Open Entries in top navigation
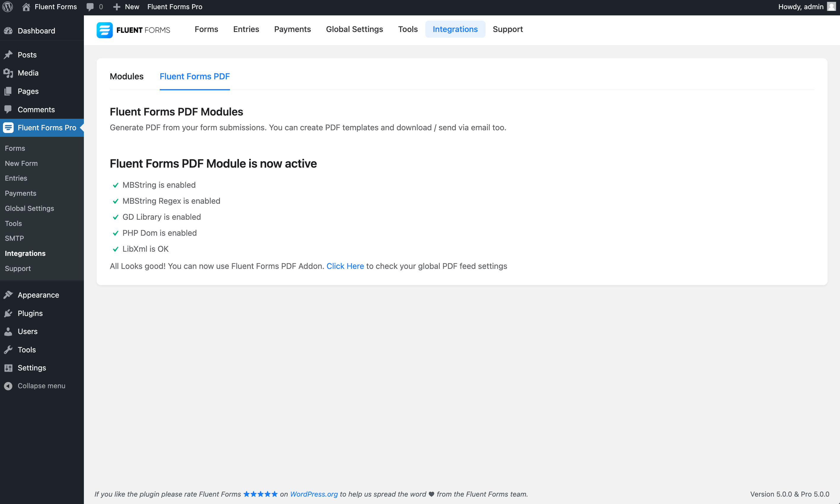Screen dimensions: 840x504 point(246,29)
